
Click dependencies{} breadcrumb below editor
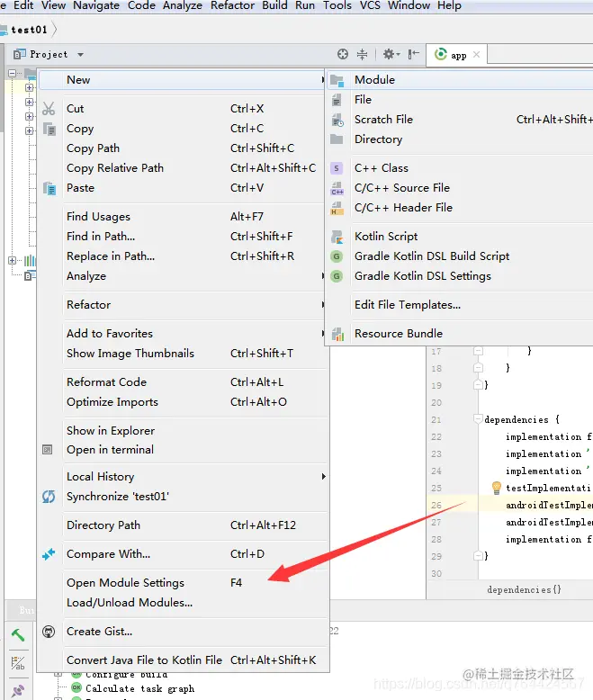pyautogui.click(x=524, y=589)
